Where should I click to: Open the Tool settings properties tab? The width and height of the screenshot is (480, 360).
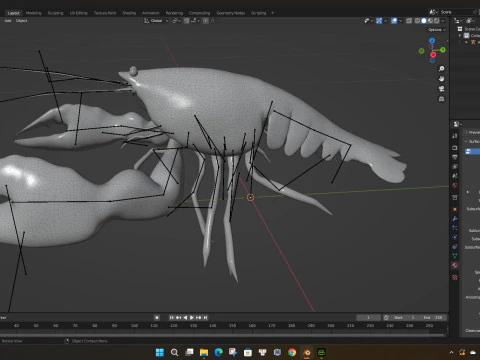455,136
